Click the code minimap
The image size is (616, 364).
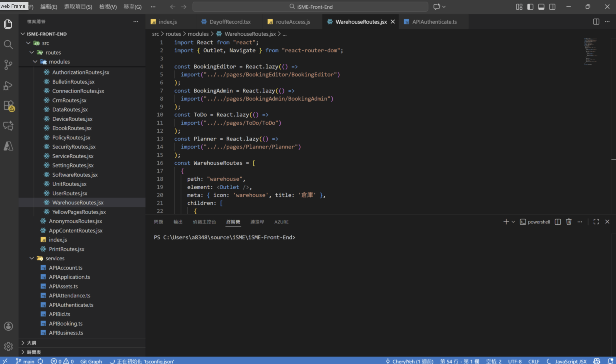590,51
